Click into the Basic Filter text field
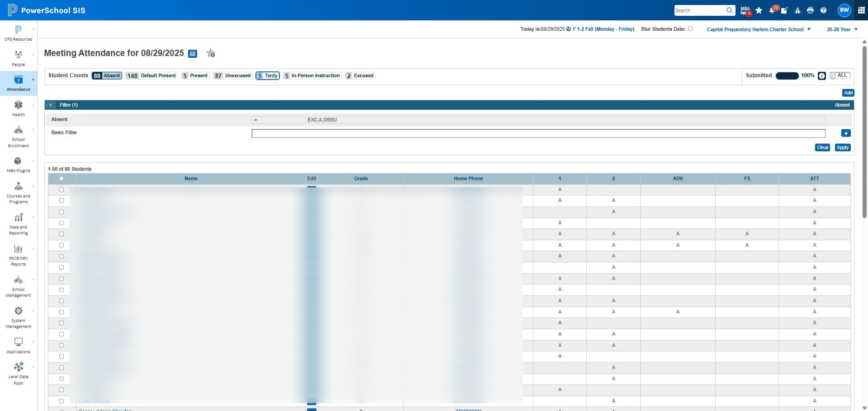 [538, 133]
